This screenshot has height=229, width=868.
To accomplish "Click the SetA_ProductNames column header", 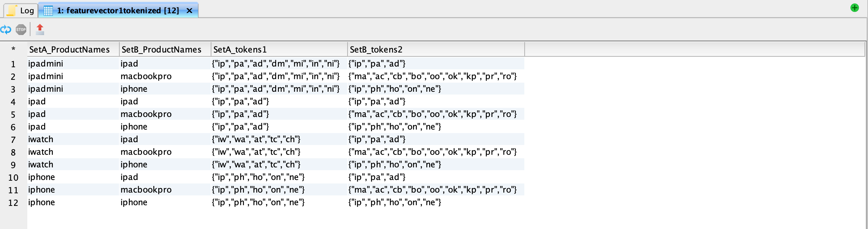I will (x=69, y=49).
